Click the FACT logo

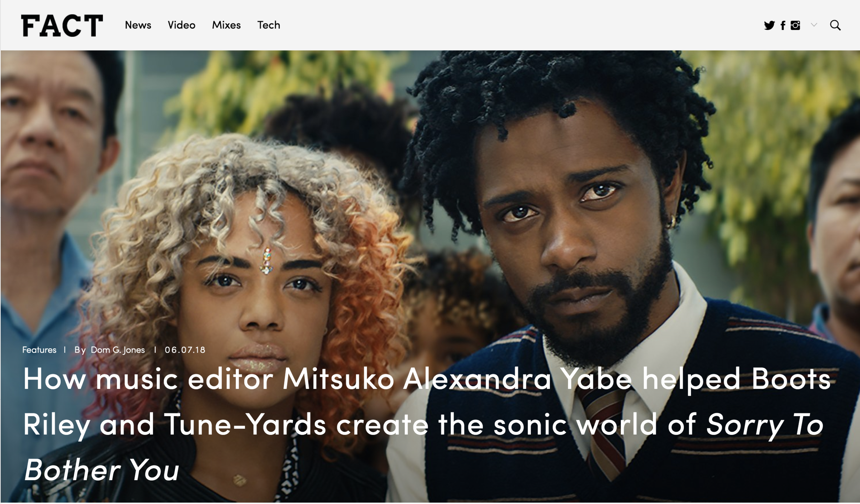62,25
